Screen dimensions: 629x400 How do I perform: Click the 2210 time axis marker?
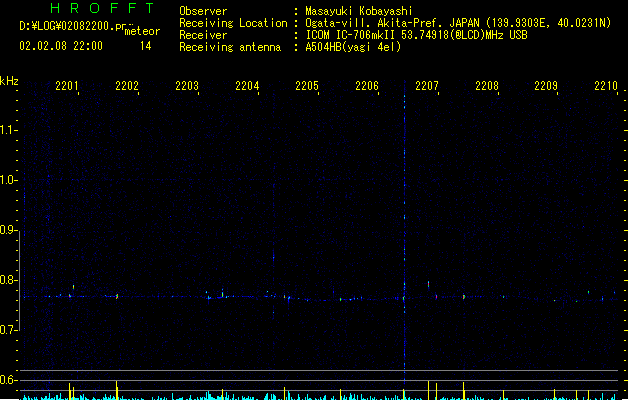[x=606, y=86]
